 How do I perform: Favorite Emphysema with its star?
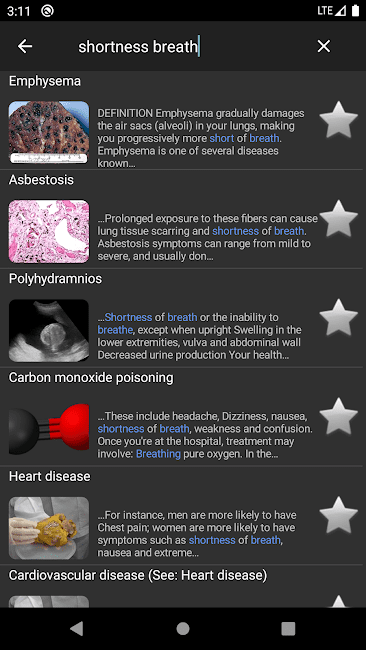click(x=339, y=119)
